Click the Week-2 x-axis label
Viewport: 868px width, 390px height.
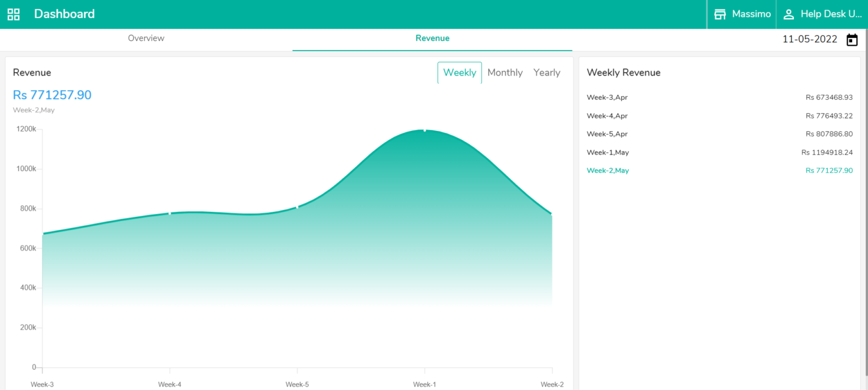point(552,385)
